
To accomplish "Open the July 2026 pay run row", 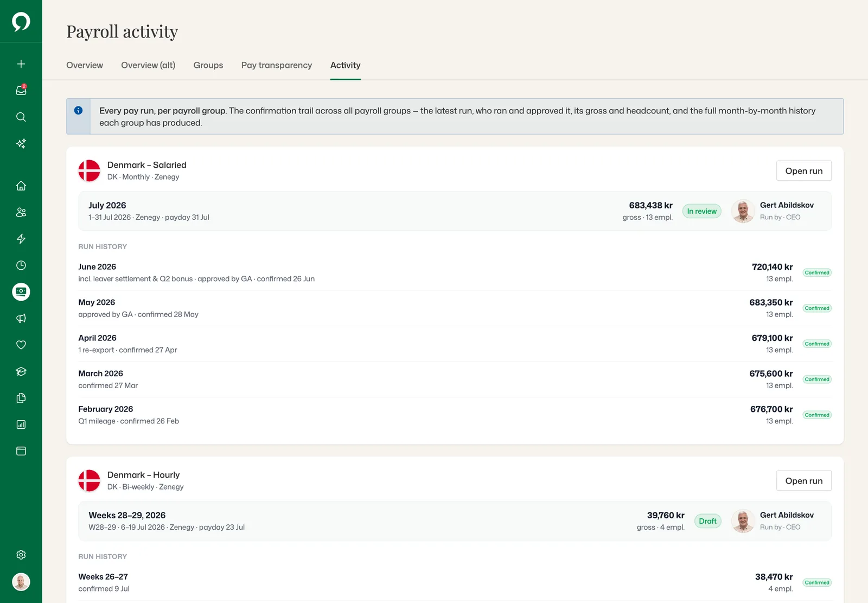I will 455,211.
